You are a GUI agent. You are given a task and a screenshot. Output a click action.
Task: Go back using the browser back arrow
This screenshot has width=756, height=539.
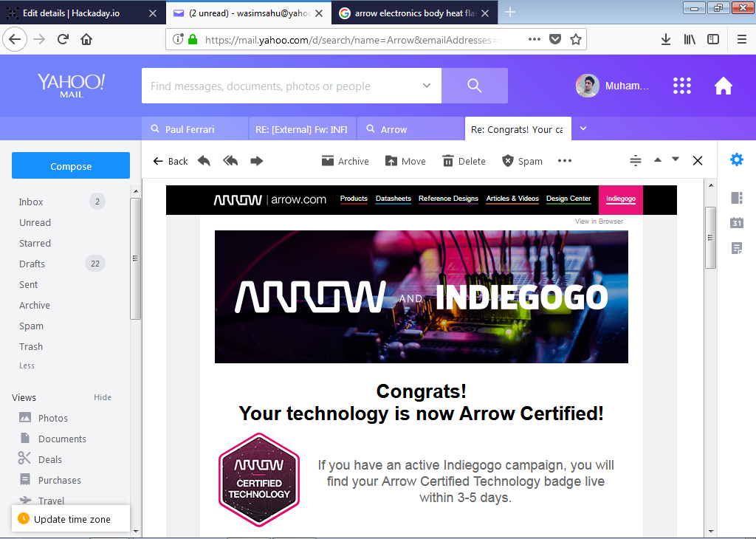15,39
